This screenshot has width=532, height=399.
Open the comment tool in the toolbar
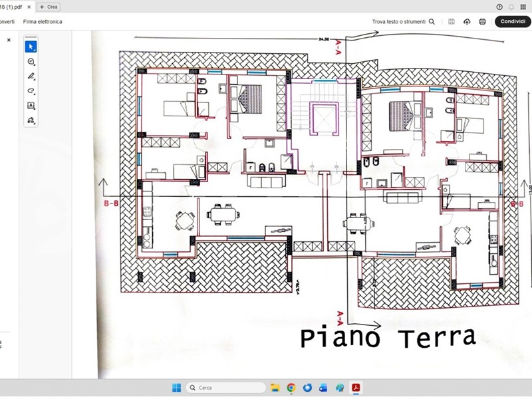(x=31, y=62)
